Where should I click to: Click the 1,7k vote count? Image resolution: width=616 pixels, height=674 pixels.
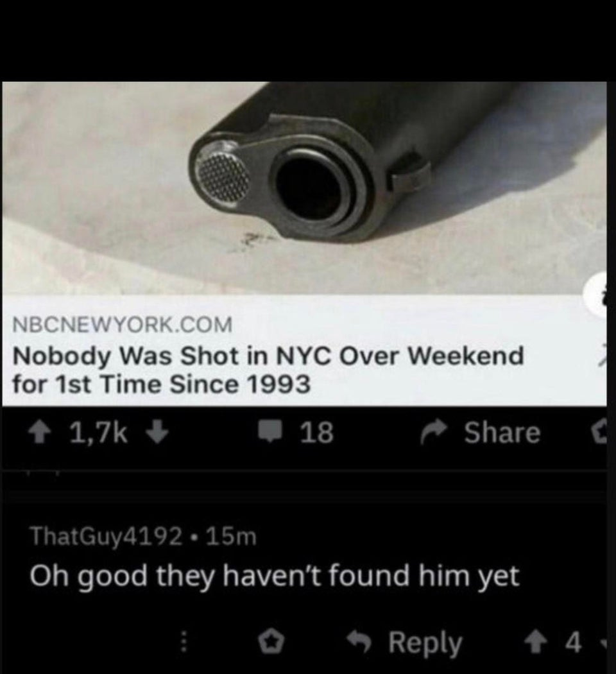coord(99,433)
